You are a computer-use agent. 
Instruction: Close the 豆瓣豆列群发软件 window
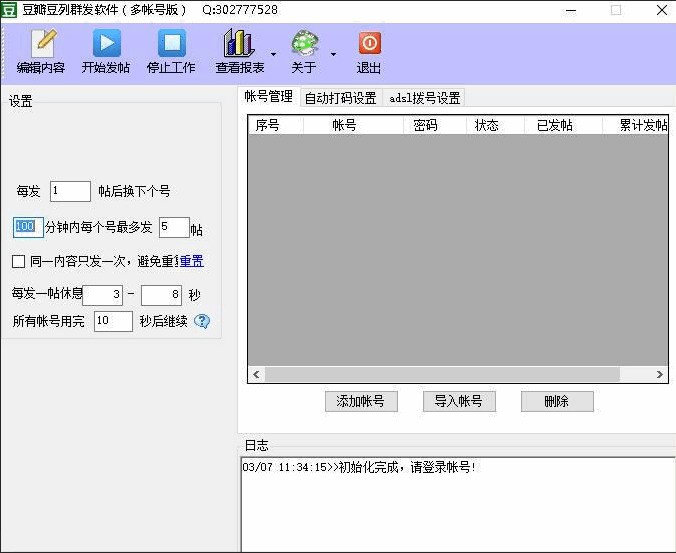click(662, 10)
